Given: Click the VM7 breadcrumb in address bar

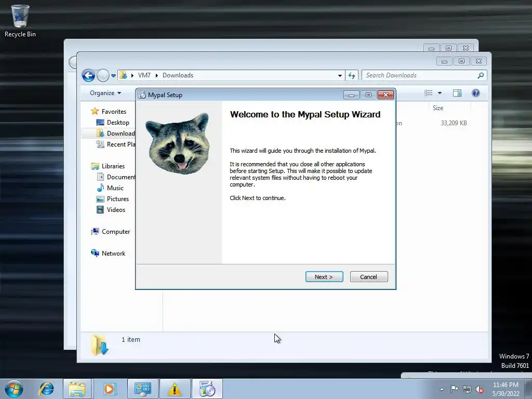Looking at the screenshot, I should click(144, 75).
